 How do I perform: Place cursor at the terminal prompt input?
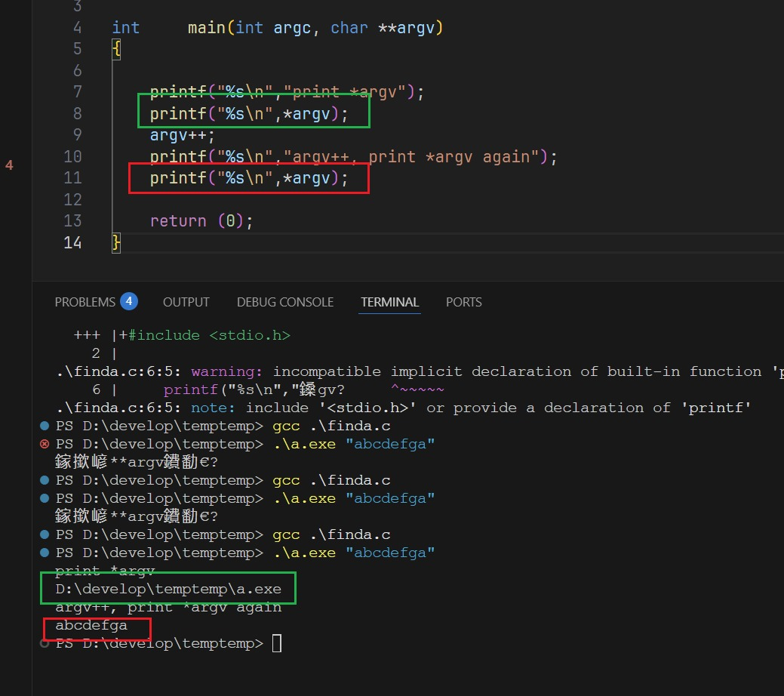point(277,643)
